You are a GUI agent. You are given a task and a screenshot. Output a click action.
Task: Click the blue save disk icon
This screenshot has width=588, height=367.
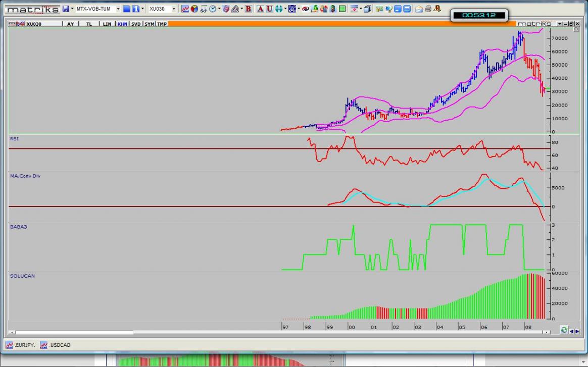click(66, 9)
